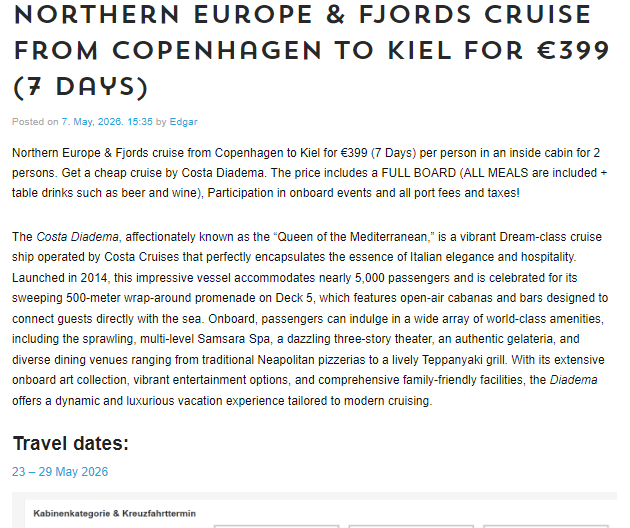Viewport: 630px width, 528px height.
Task: Click the Northern Europe & Fjords Cruise headline
Action: pos(311,51)
